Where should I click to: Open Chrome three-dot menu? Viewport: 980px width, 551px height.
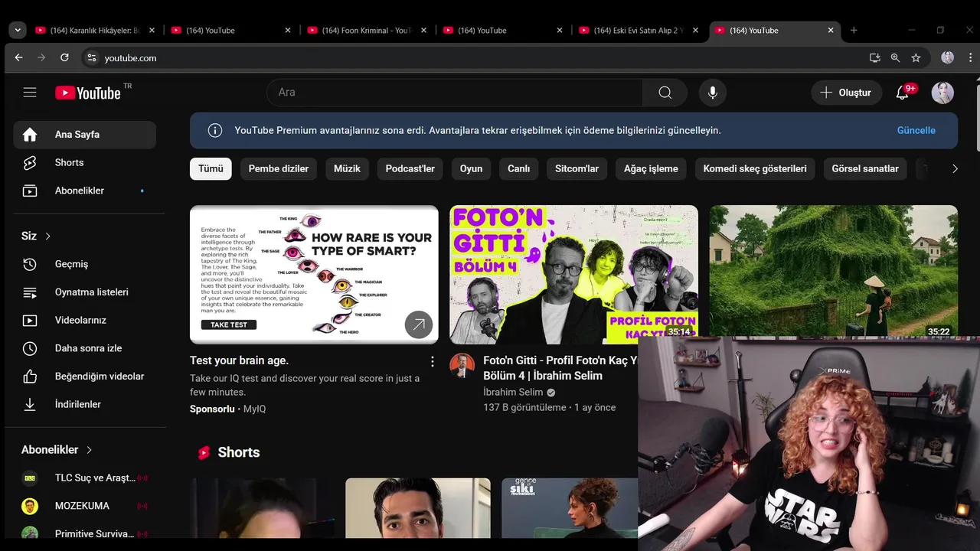(969, 57)
